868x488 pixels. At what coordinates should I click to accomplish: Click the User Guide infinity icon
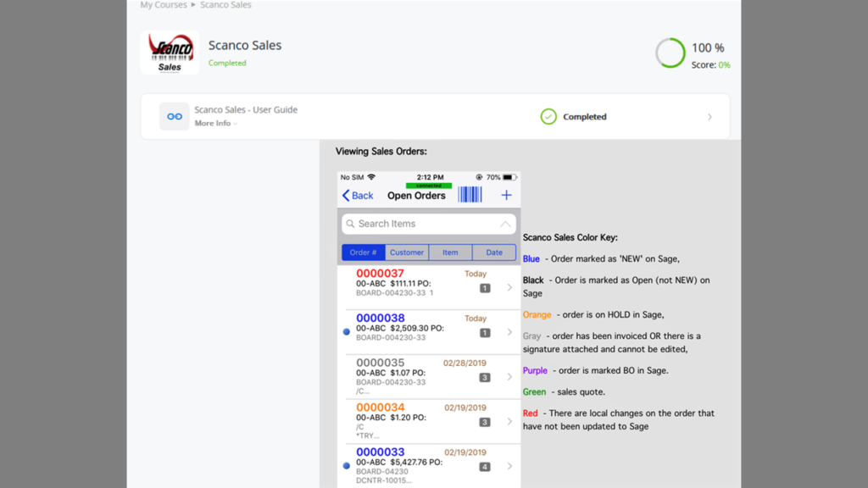pyautogui.click(x=174, y=116)
